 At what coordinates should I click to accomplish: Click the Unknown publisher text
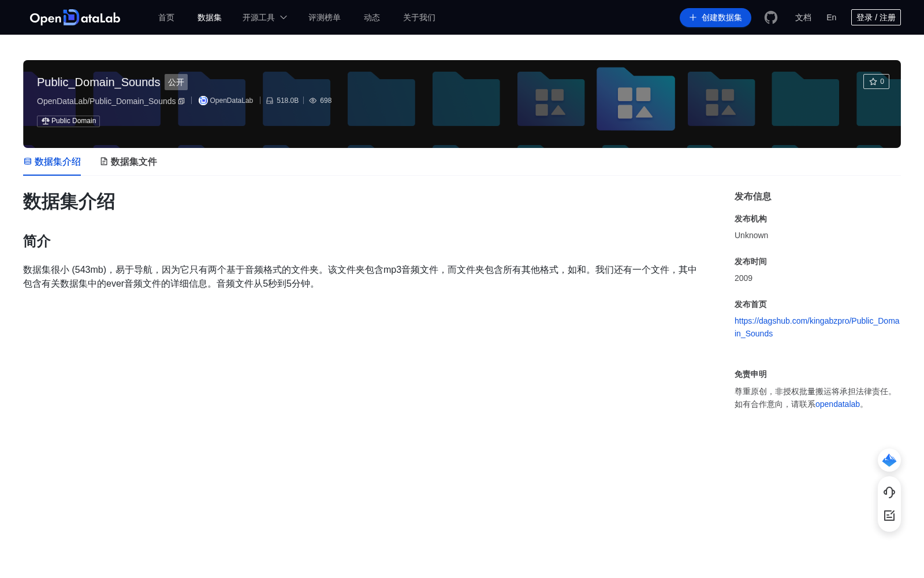click(751, 235)
